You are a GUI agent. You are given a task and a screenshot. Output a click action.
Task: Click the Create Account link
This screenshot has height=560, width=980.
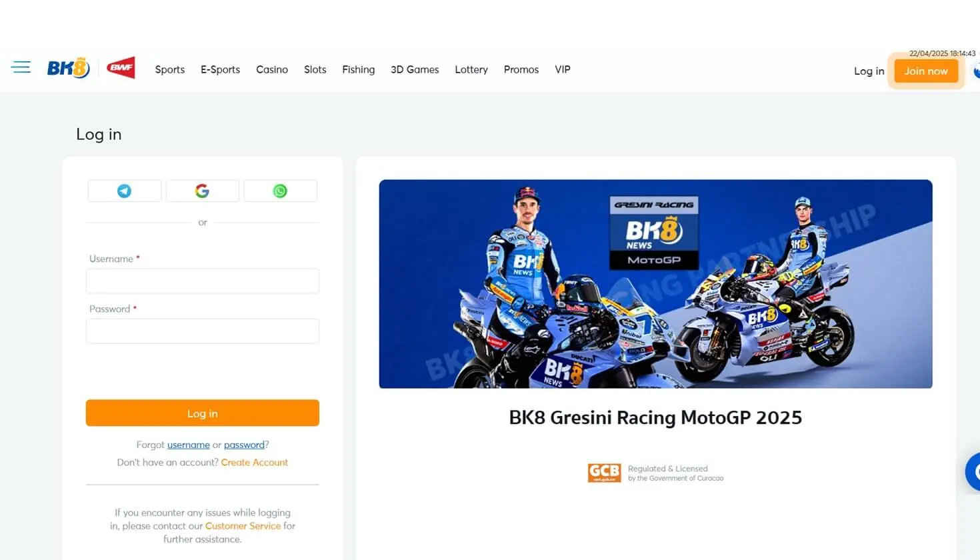pos(255,462)
